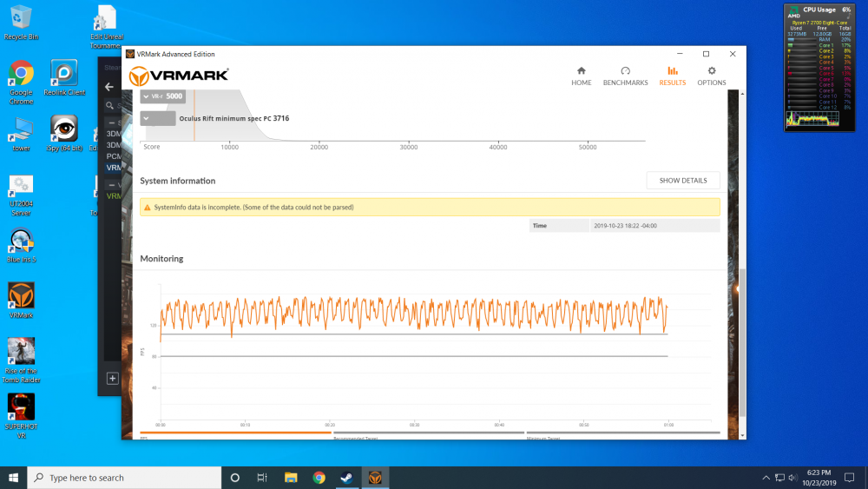Click the CPU Usage gadget graph

pos(812,118)
